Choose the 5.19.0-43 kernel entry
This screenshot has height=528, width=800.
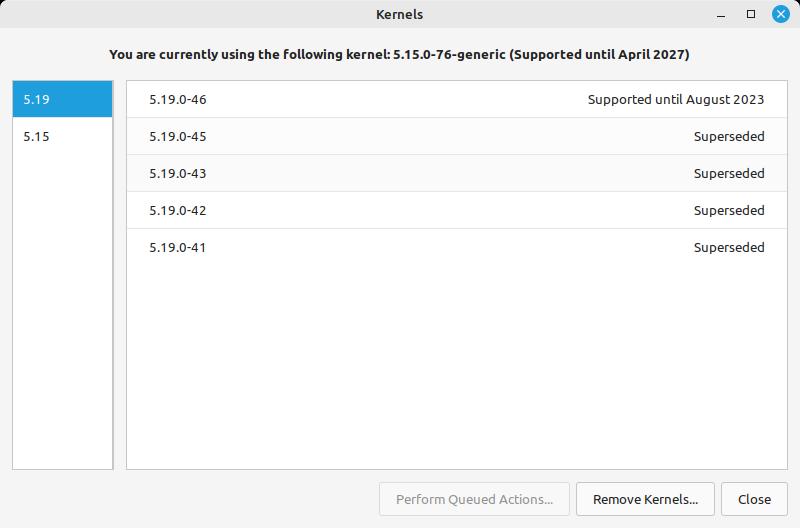(457, 173)
